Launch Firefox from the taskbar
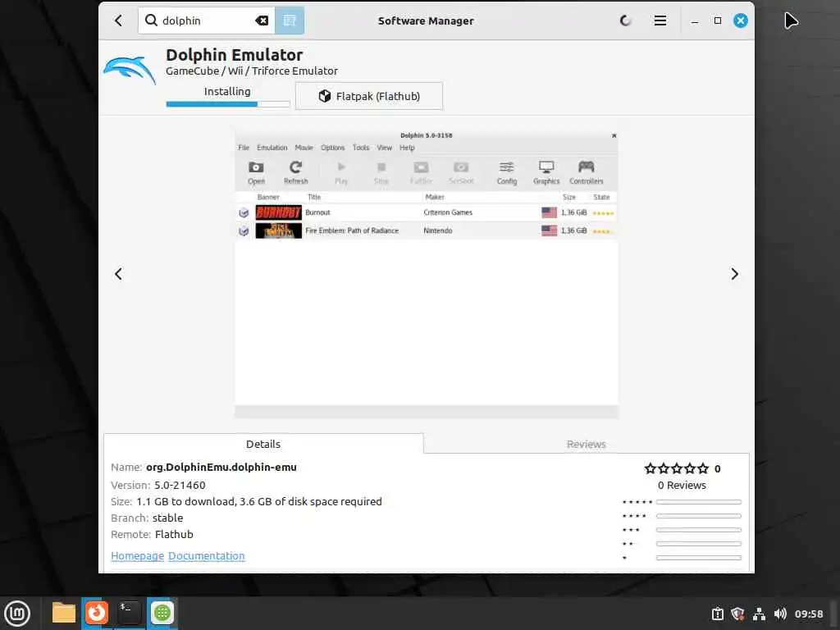Screen dimensions: 840x630 (x=97, y=613)
